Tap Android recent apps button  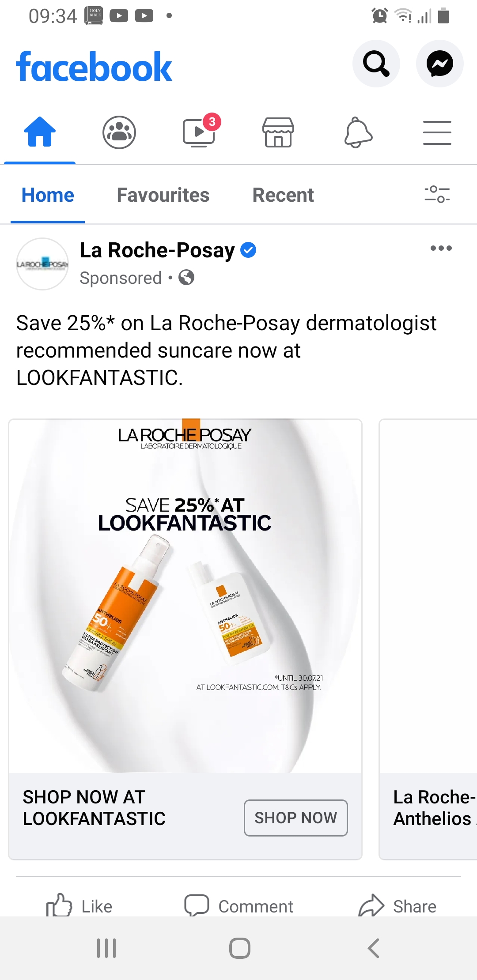106,948
